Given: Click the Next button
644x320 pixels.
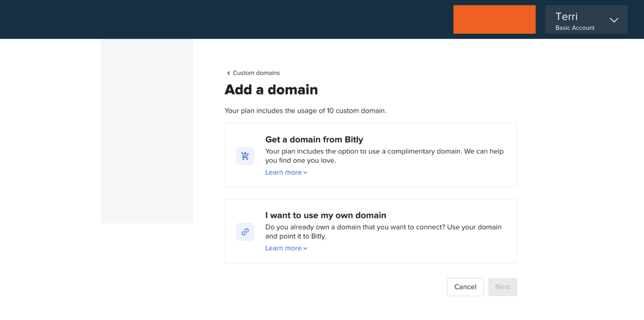Looking at the screenshot, I should 502,287.
